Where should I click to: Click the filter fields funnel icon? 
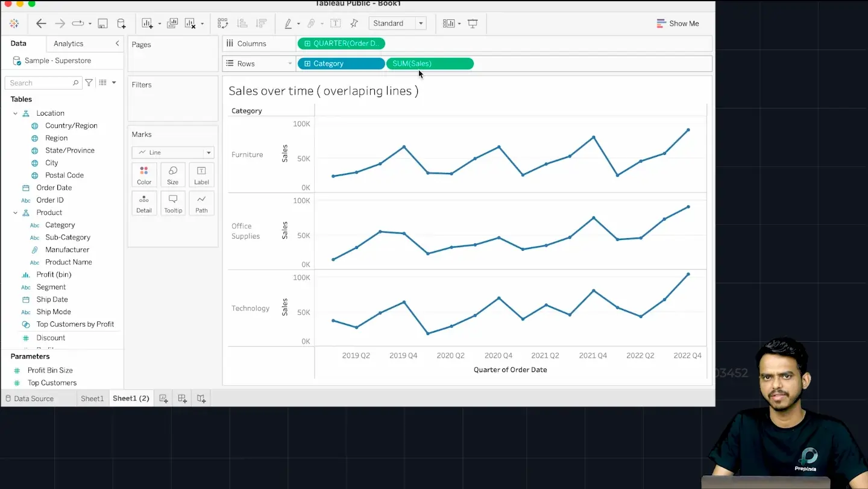coord(89,83)
